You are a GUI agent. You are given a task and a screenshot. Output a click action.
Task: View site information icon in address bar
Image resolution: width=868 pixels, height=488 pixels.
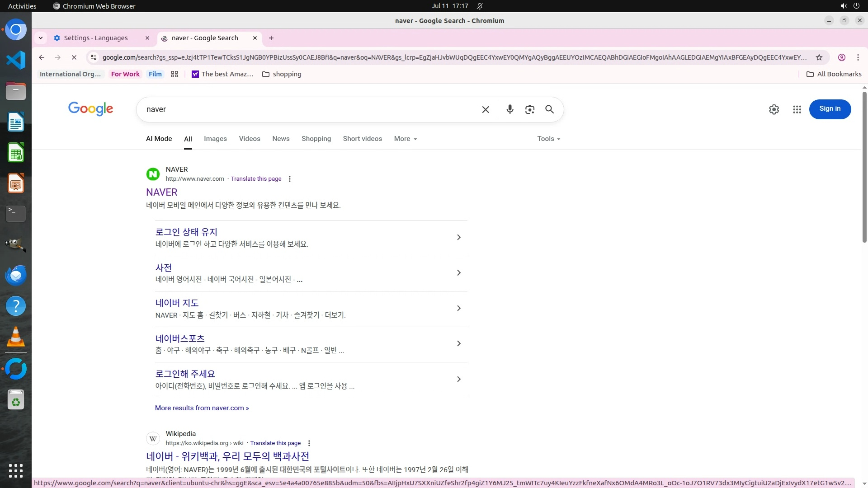click(94, 57)
